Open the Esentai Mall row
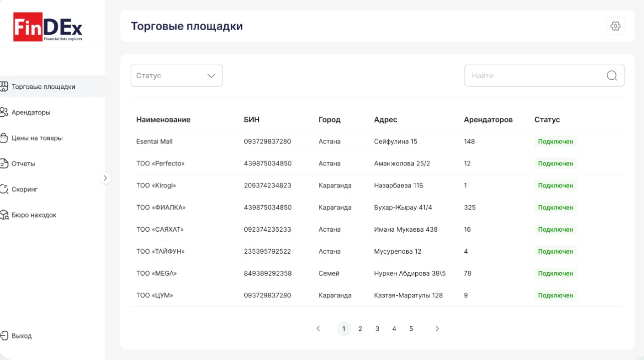This screenshot has height=360, width=644. click(154, 141)
